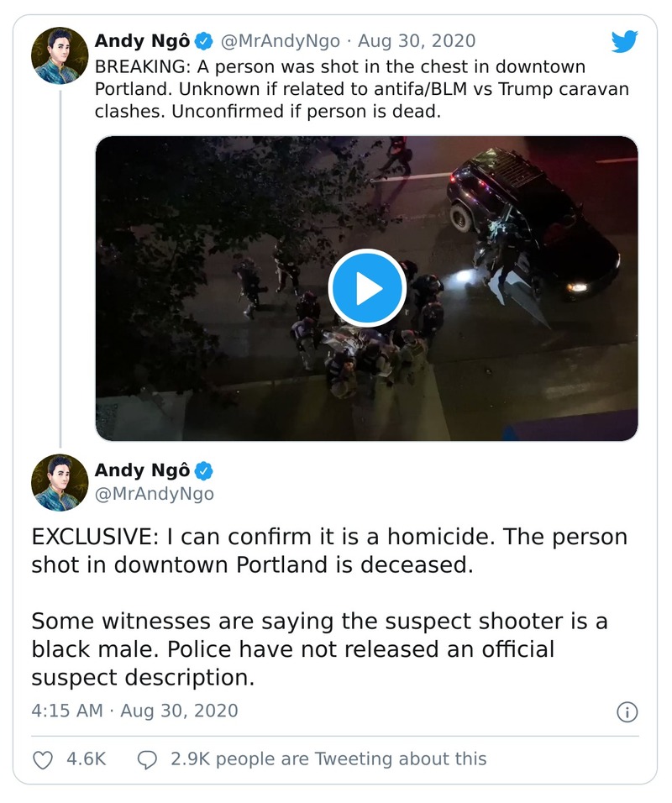
Task: Open the "4:15 AM · Aug 30, 2020" timestamp
Action: point(134,711)
